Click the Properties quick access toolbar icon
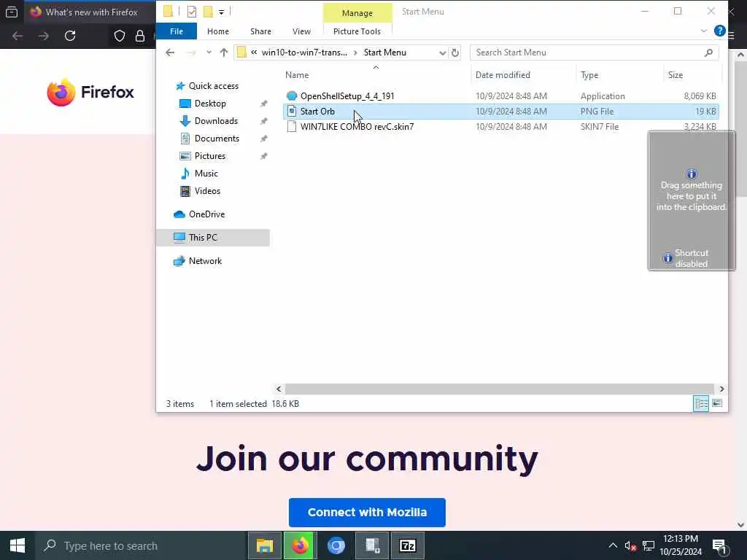747x560 pixels. pos(192,12)
